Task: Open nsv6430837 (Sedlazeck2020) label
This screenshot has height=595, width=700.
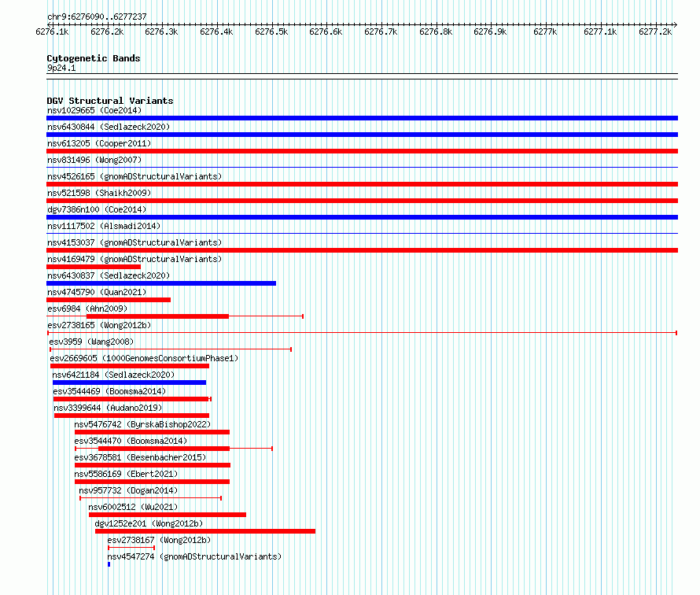Action: [109, 275]
